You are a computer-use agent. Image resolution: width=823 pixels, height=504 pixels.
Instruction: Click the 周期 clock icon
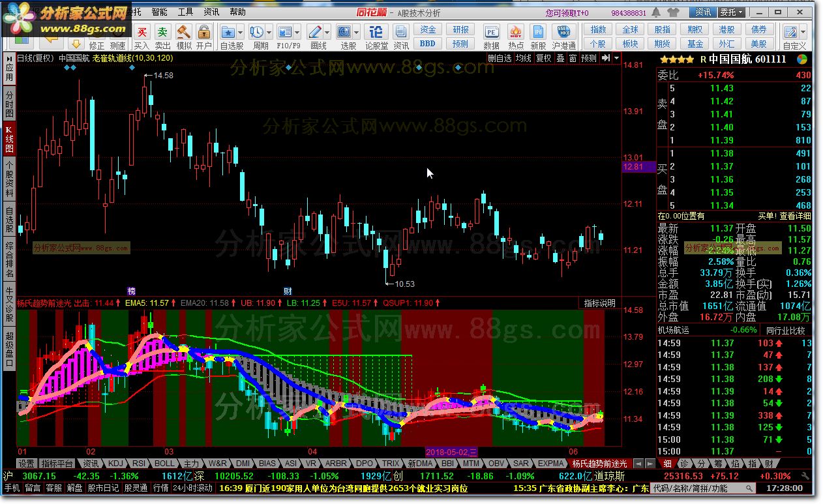256,31
